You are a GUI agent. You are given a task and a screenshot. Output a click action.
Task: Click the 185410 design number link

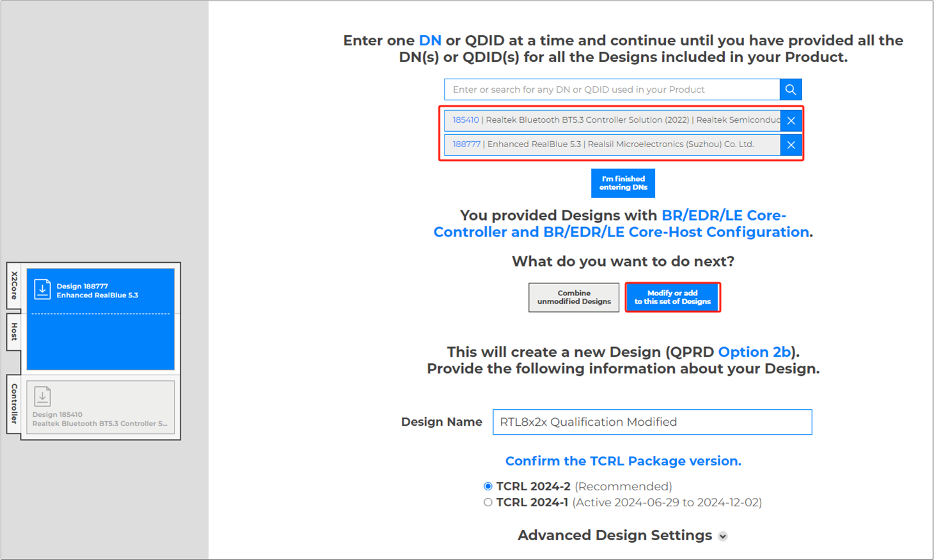click(466, 120)
